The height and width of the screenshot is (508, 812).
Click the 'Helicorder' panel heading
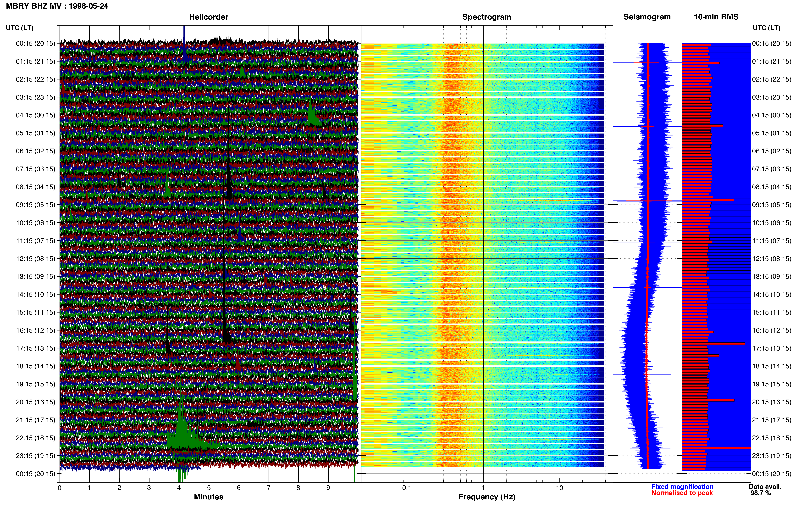tap(209, 17)
